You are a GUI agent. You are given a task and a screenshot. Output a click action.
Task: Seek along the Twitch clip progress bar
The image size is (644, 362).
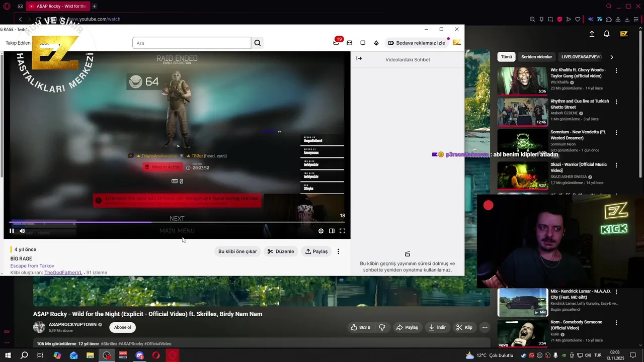177,222
